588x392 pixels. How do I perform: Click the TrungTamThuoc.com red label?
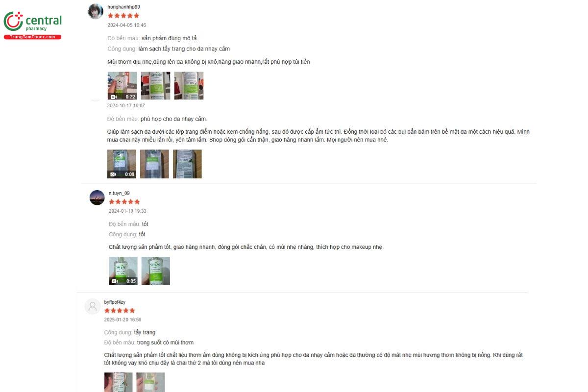tap(32, 37)
